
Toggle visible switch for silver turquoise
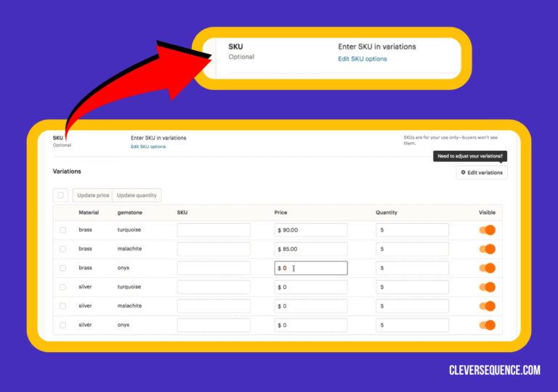487,287
